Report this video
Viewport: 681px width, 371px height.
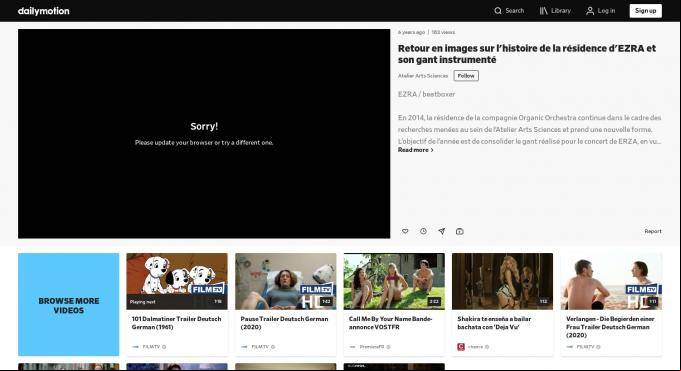653,231
